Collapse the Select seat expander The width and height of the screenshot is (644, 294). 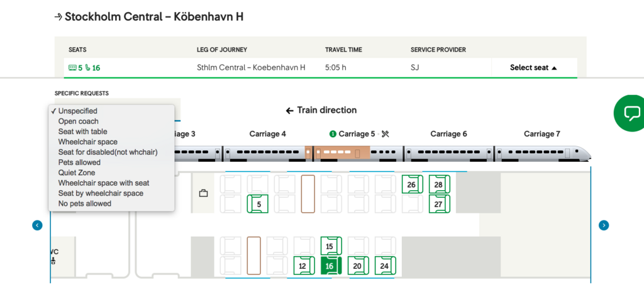click(x=533, y=67)
